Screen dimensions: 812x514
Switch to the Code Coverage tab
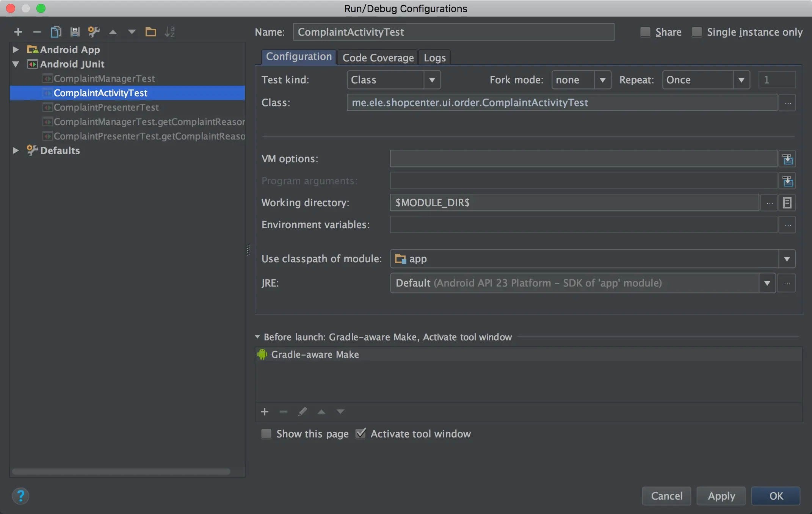(x=378, y=58)
